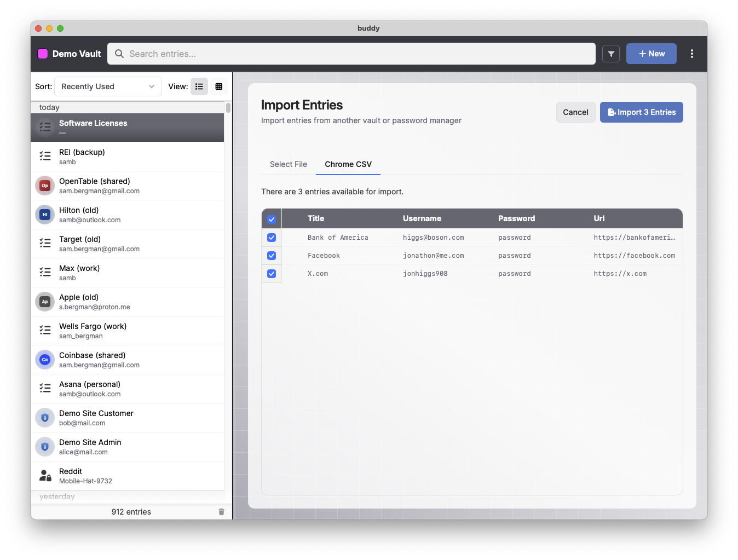Toggle the select-all header checkbox
Screen dimensions: 738x560
[272, 220]
